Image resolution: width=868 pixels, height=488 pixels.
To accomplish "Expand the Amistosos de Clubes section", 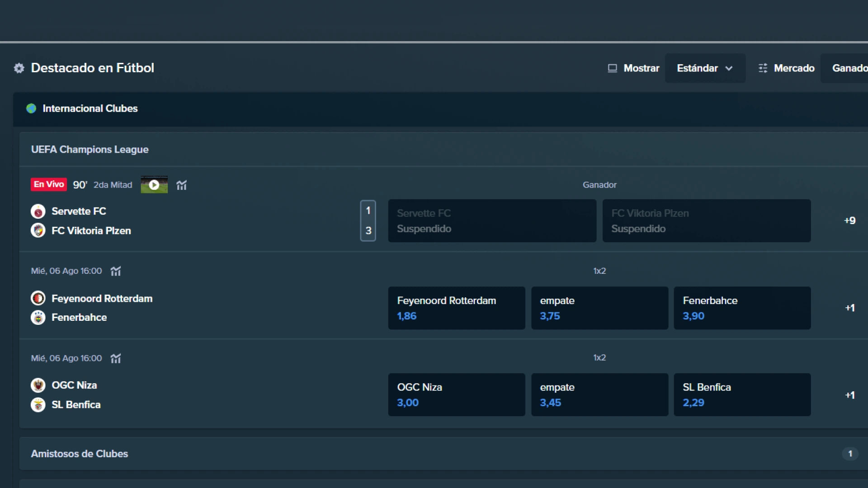I will pyautogui.click(x=443, y=454).
